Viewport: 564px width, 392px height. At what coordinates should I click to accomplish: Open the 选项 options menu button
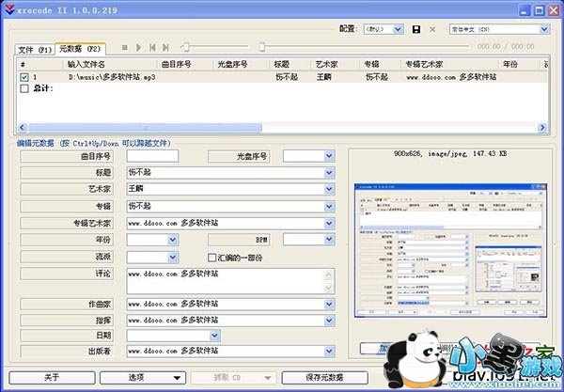coord(137,377)
